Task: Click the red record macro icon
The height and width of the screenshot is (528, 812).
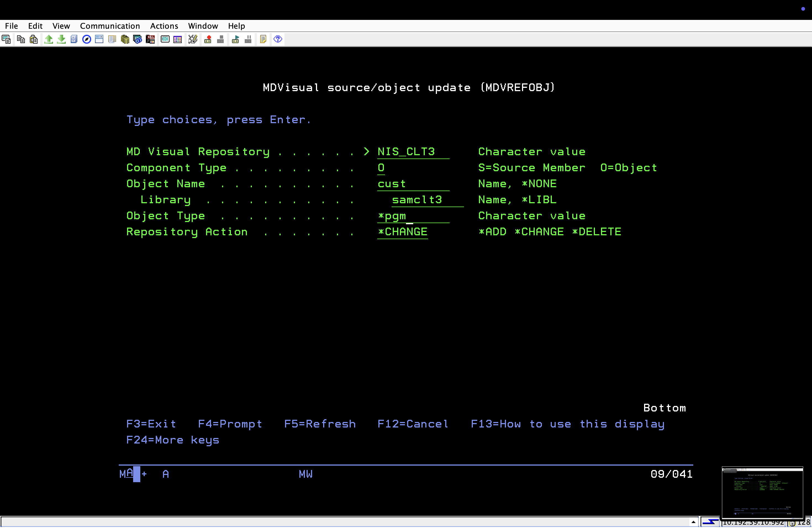Action: (x=207, y=39)
